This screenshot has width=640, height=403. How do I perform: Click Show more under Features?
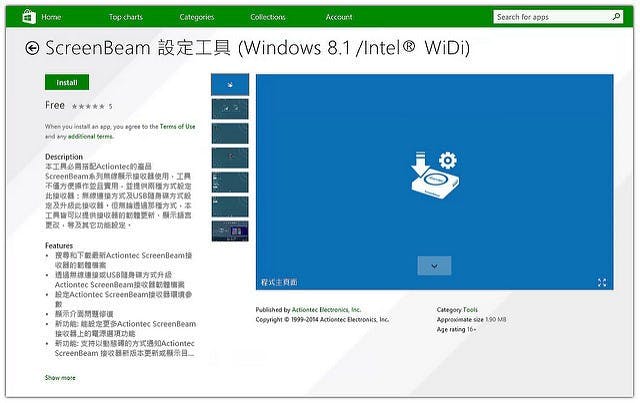[60, 378]
